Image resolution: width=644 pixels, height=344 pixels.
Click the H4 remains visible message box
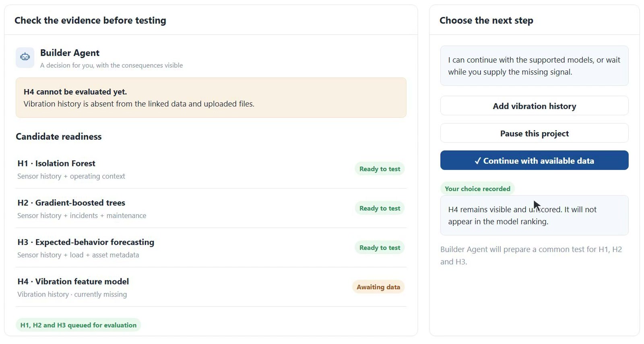pyautogui.click(x=534, y=216)
